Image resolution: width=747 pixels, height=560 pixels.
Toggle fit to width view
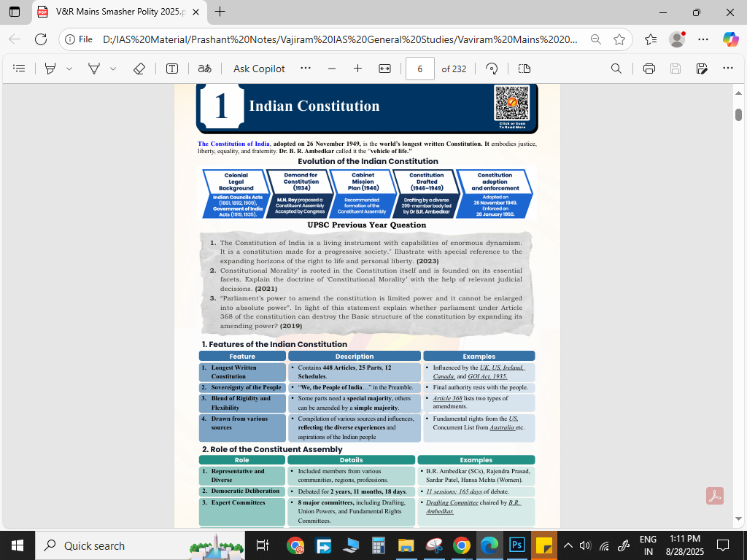[x=385, y=69]
